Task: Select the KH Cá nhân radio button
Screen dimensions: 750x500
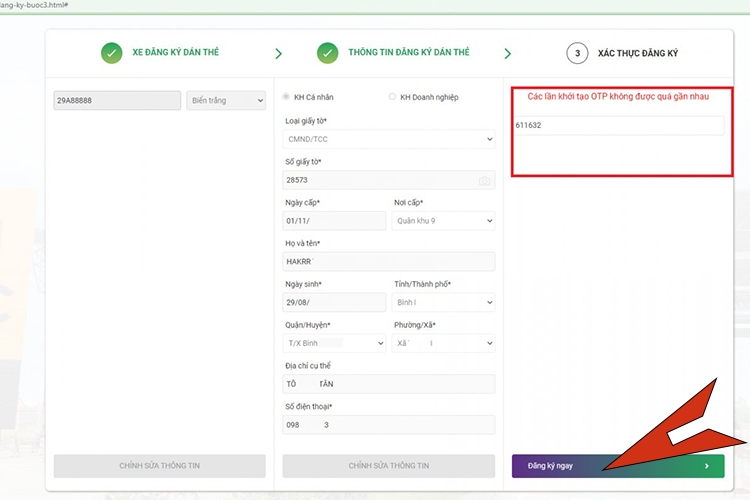Action: (286, 97)
